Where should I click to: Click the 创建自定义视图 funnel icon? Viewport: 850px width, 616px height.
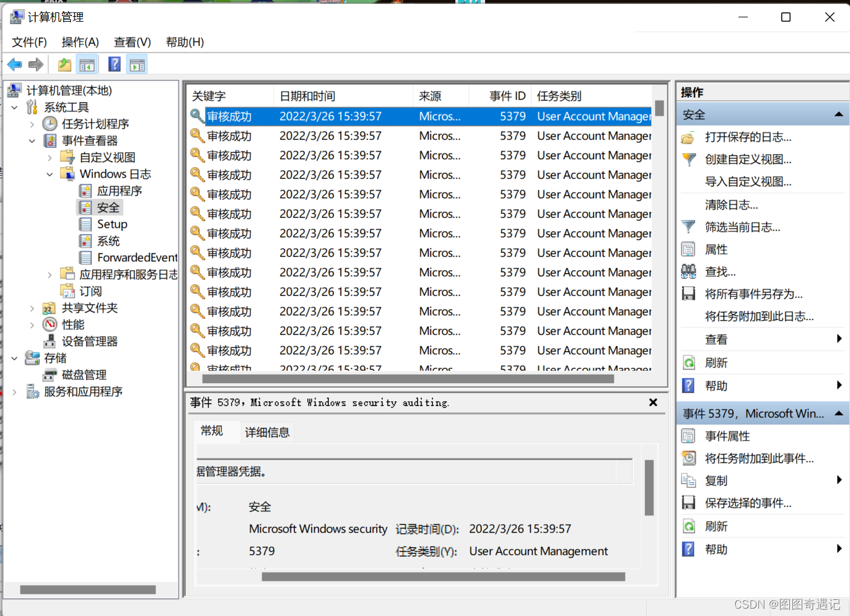(x=688, y=160)
